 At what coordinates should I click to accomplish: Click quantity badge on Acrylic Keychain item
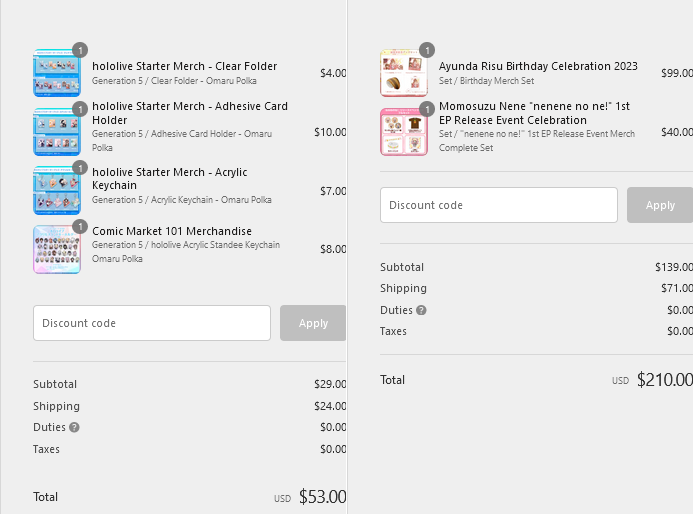click(x=80, y=167)
